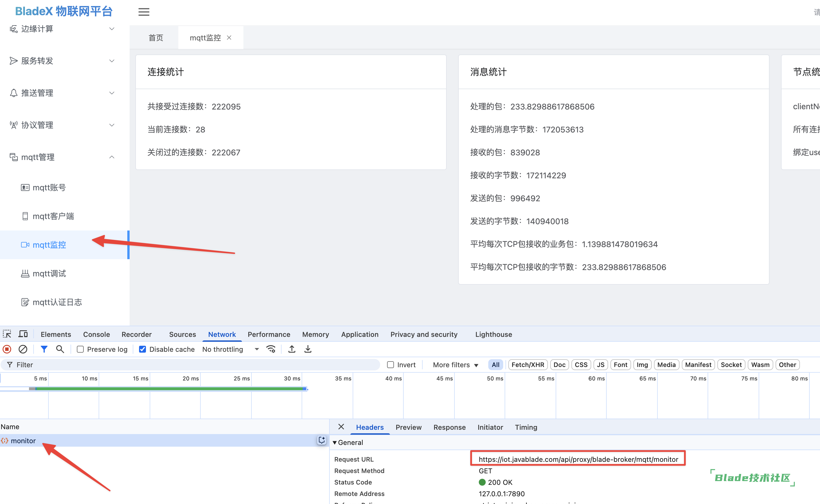Filter requests by Img type
Image resolution: width=820 pixels, height=504 pixels.
[642, 365]
